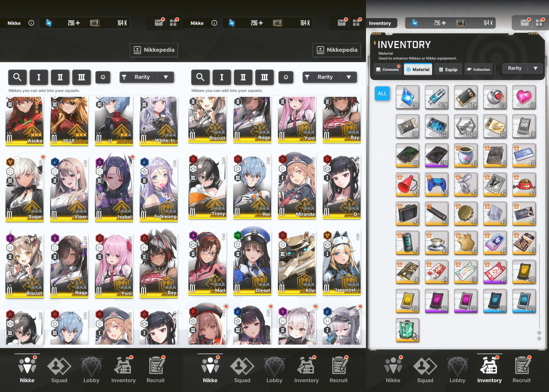The width and height of the screenshot is (549, 392).
Task: Click the info icon beside left Nikke title
Action: (x=31, y=23)
